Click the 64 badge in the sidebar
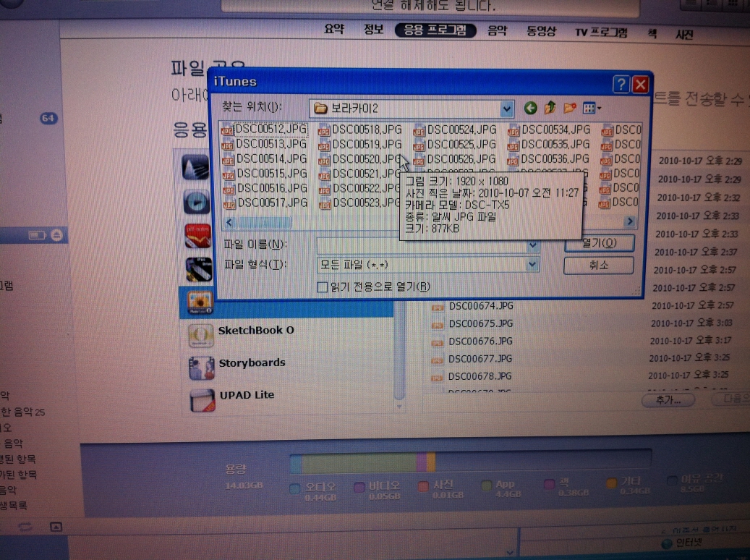This screenshot has width=750, height=560. 48,118
